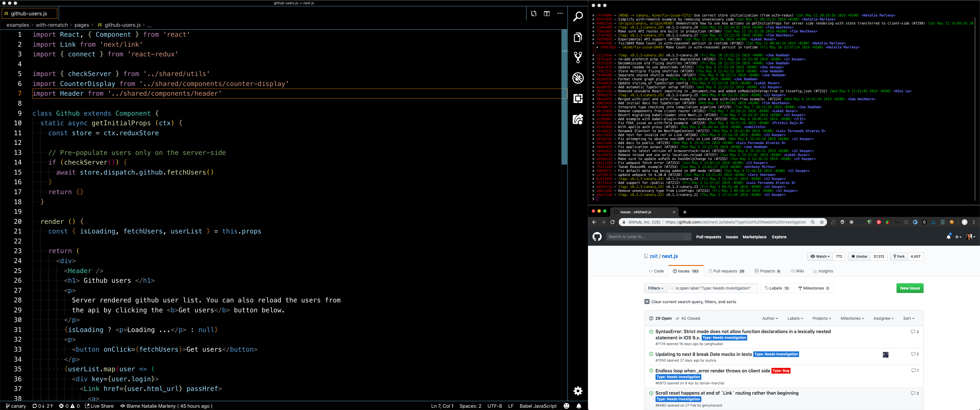Open the Insights tab
980x410 pixels.
pyautogui.click(x=823, y=271)
